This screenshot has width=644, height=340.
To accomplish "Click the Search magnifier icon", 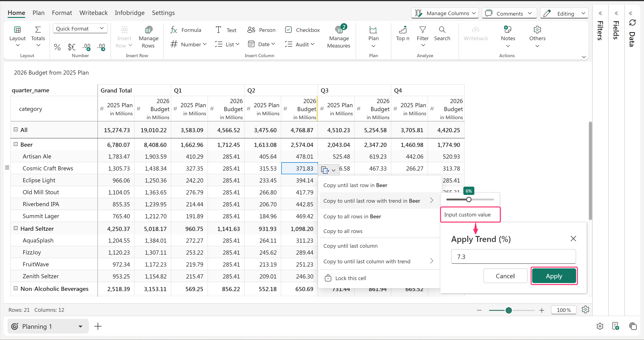I will pyautogui.click(x=442, y=30).
